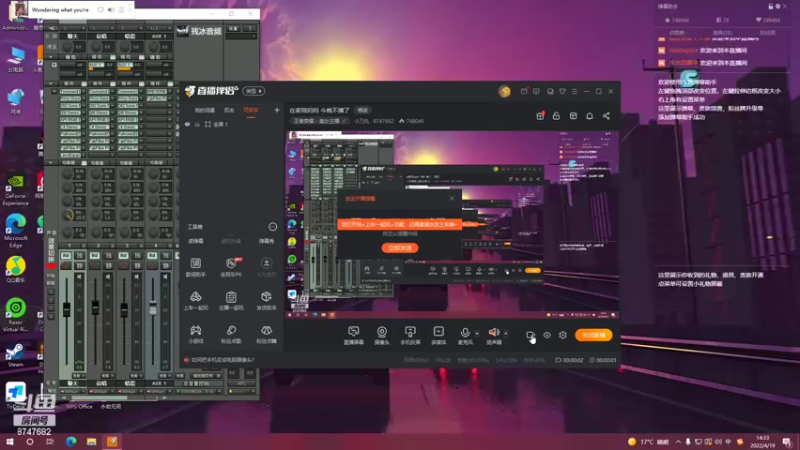Add a camera (摄像头) source

click(x=382, y=335)
